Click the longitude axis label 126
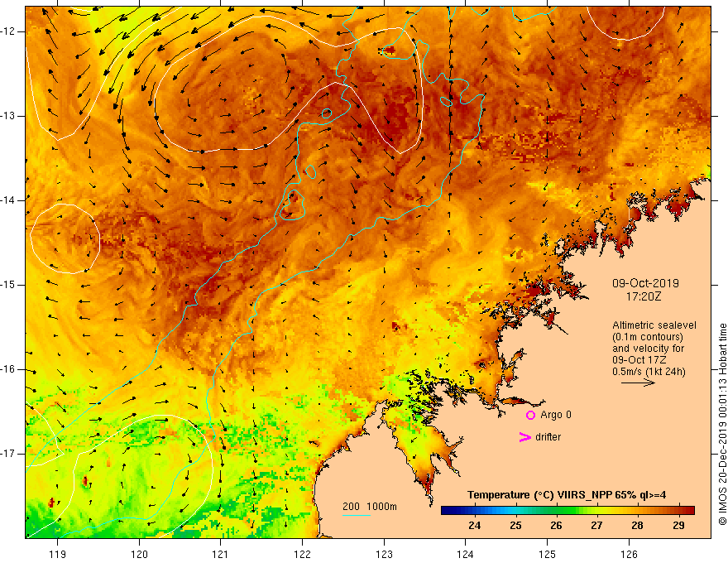The height and width of the screenshot is (563, 728). pos(629,554)
